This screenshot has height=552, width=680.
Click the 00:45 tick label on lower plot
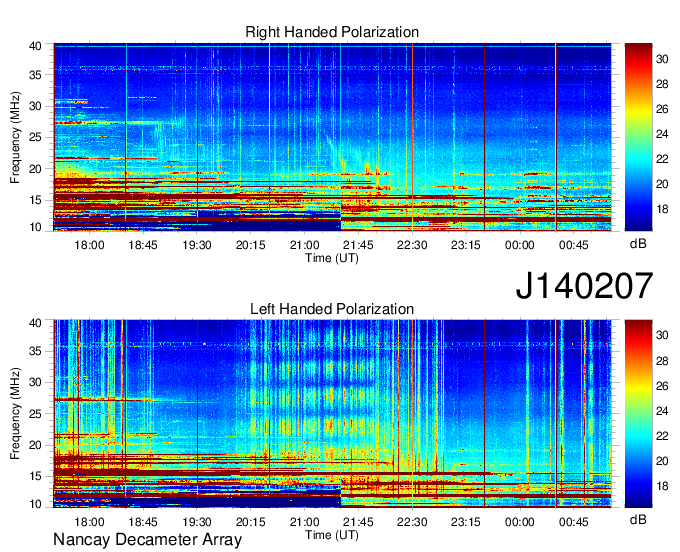click(x=573, y=522)
